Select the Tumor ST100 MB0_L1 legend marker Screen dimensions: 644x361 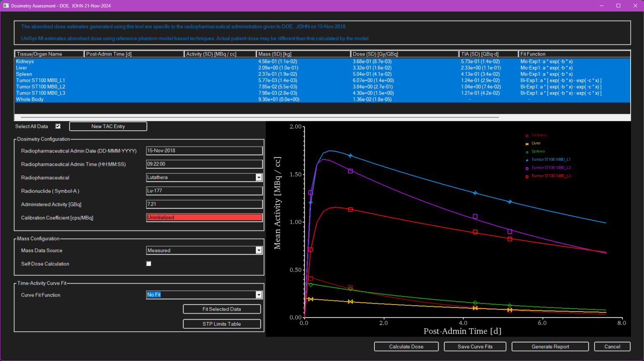(x=527, y=160)
